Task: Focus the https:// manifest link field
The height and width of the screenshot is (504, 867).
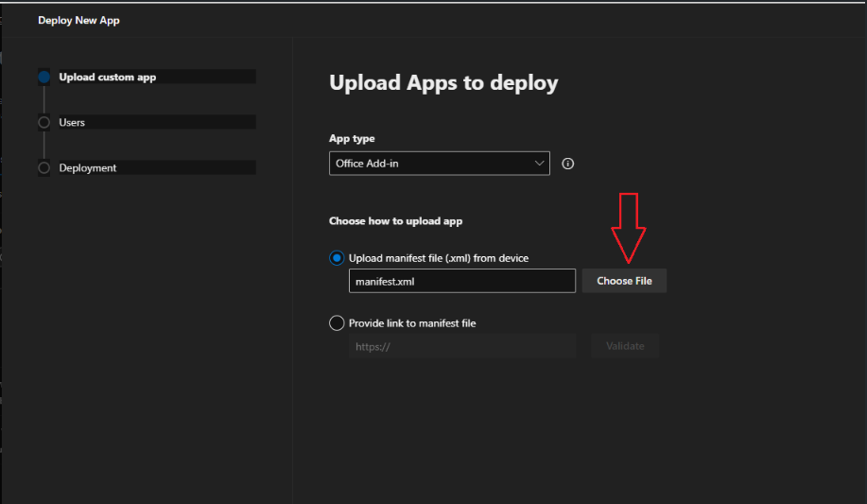Action: pyautogui.click(x=461, y=346)
